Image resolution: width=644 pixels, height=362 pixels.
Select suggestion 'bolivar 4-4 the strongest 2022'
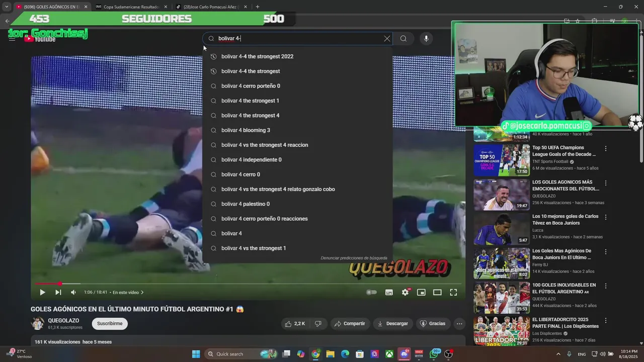point(297,56)
